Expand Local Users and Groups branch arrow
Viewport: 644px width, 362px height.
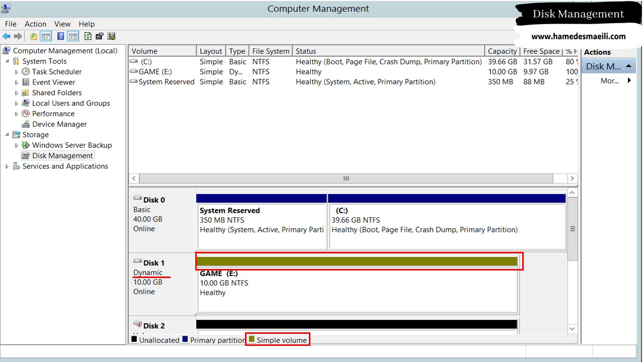tap(17, 104)
